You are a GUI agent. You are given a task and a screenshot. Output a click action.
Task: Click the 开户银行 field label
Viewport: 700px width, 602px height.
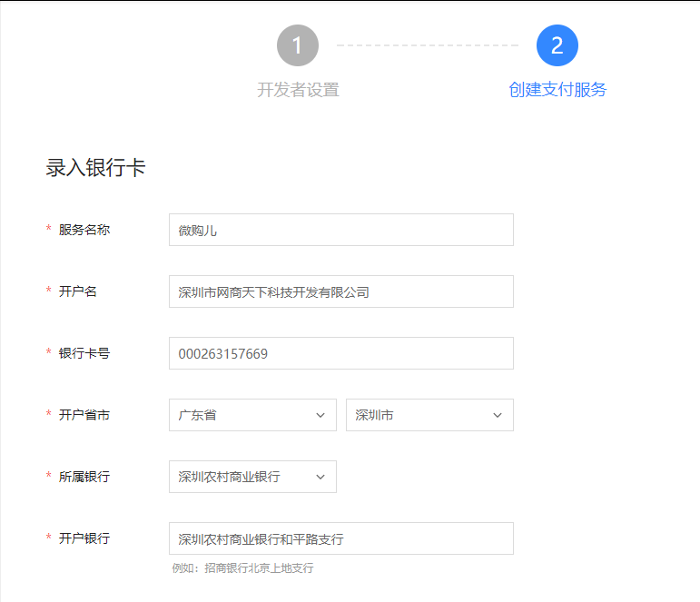click(x=84, y=538)
